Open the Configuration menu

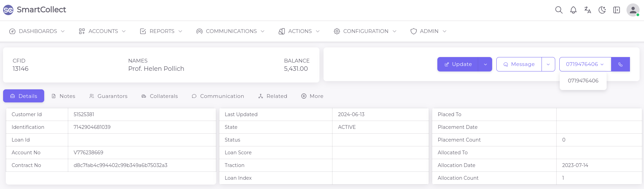365,31
